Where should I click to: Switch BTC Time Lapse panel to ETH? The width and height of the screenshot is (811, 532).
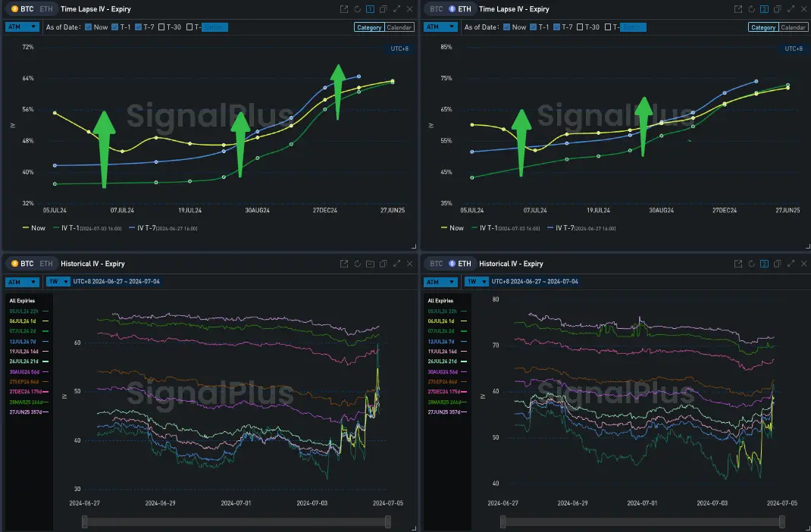(x=45, y=9)
